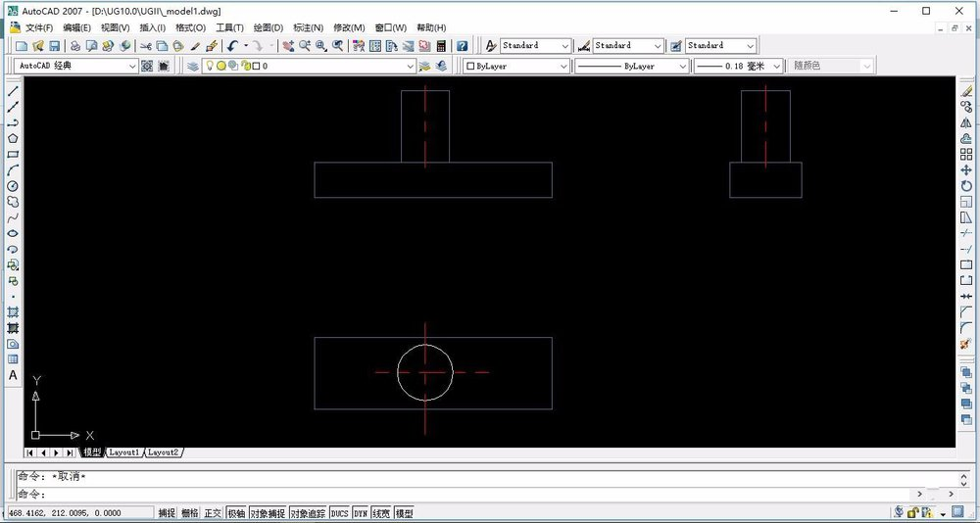This screenshot has height=523, width=980.
Task: Click the Undo arrow icon
Action: point(232,46)
